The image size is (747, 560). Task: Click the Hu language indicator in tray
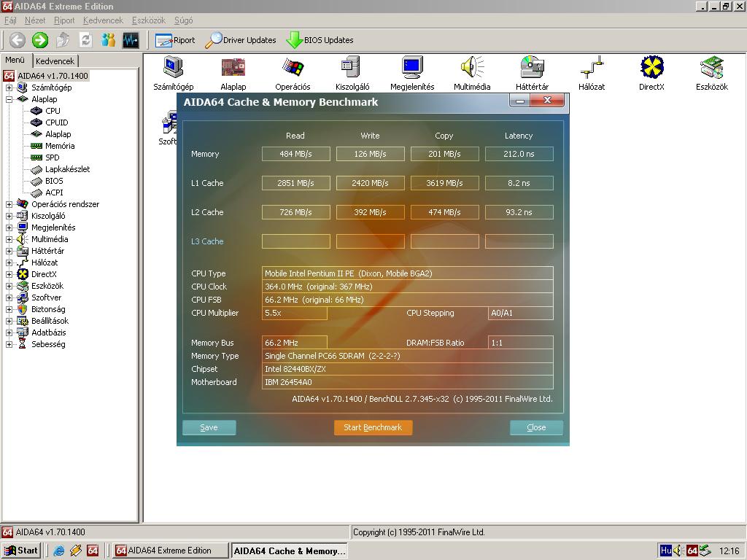pyautogui.click(x=666, y=551)
